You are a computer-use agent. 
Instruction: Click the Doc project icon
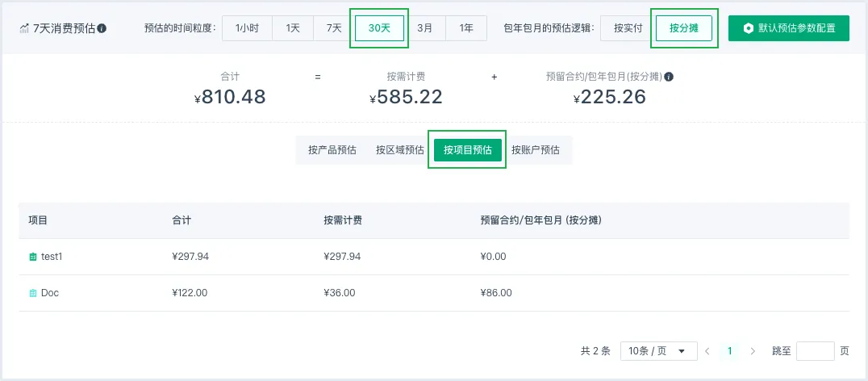pyautogui.click(x=32, y=293)
